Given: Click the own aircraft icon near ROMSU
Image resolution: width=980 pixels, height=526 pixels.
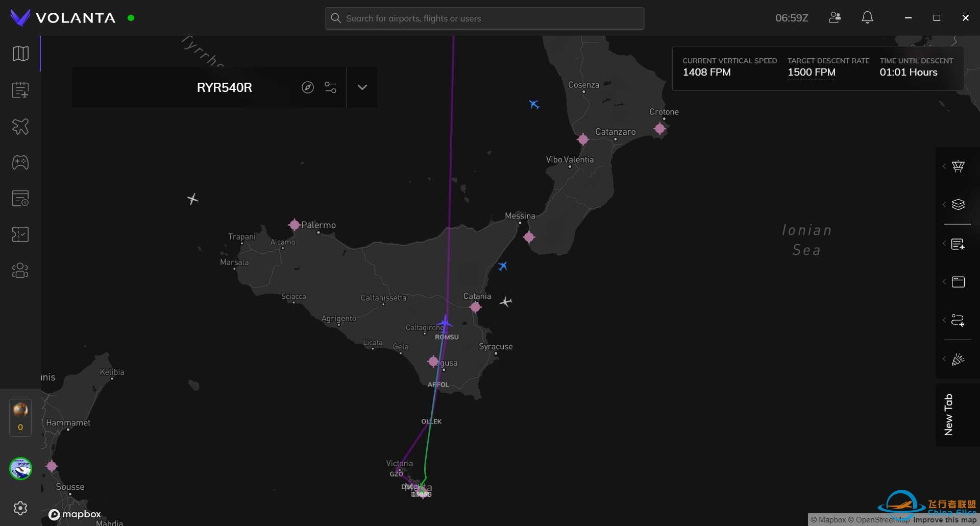Looking at the screenshot, I should pos(445,322).
